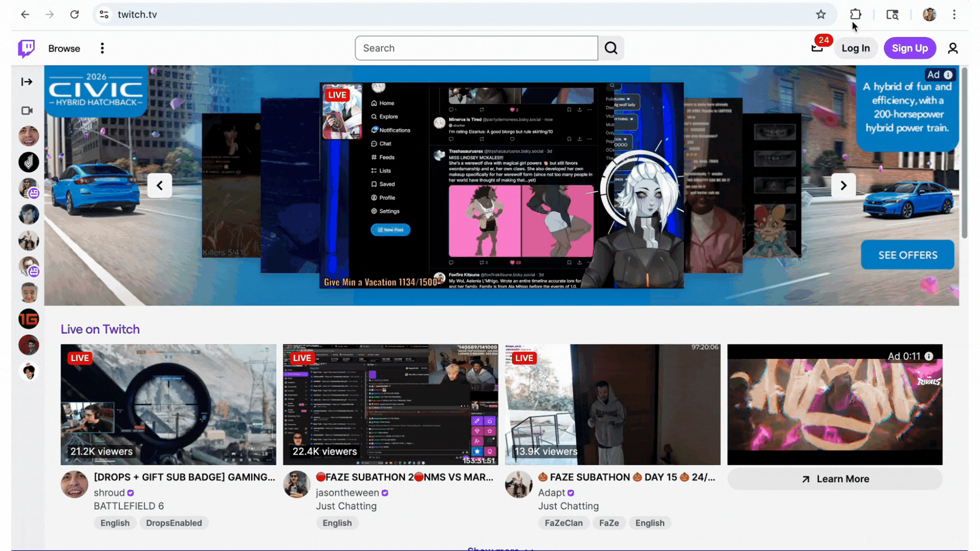Click the search magnifier button

[611, 48]
